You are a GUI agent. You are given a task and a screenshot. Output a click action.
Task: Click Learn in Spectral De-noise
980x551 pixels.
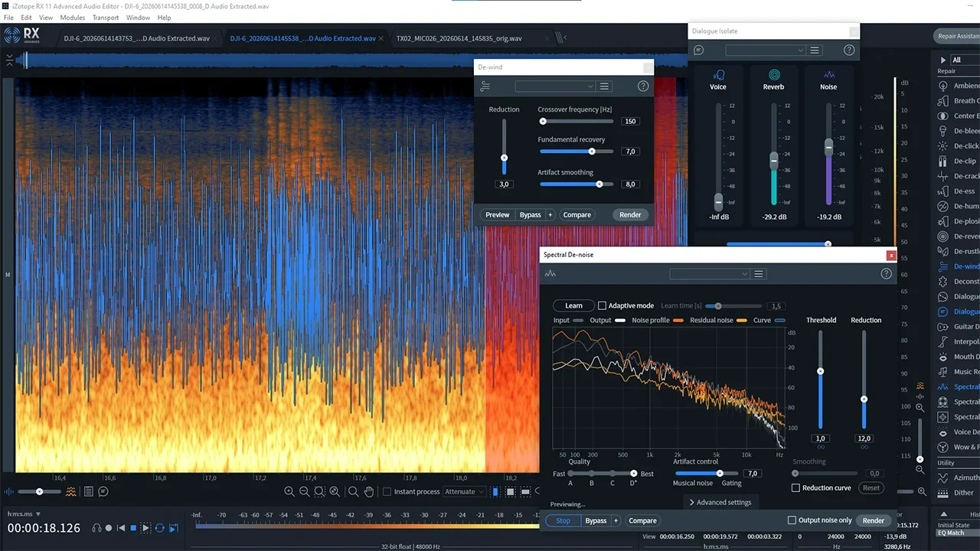pyautogui.click(x=573, y=305)
